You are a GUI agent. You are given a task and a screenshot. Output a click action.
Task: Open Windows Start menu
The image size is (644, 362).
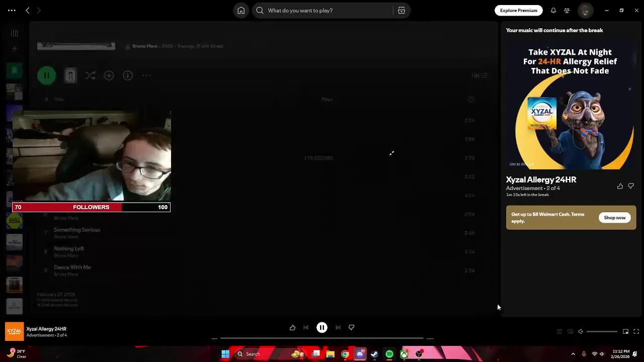click(225, 354)
